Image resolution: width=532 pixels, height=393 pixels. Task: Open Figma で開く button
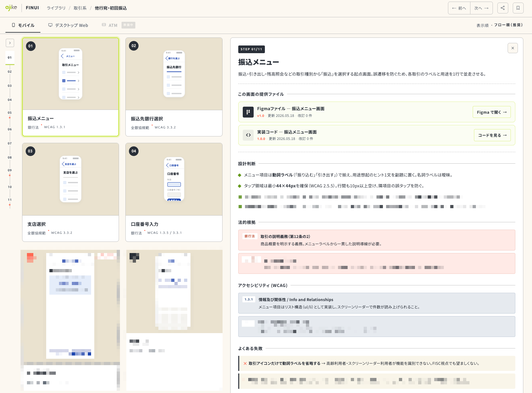pos(492,112)
